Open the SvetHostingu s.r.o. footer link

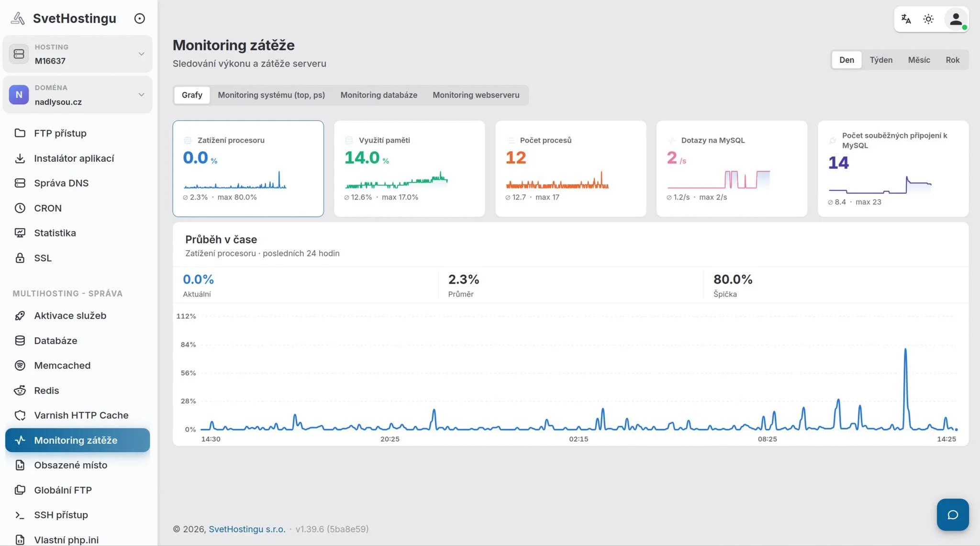[x=247, y=529]
